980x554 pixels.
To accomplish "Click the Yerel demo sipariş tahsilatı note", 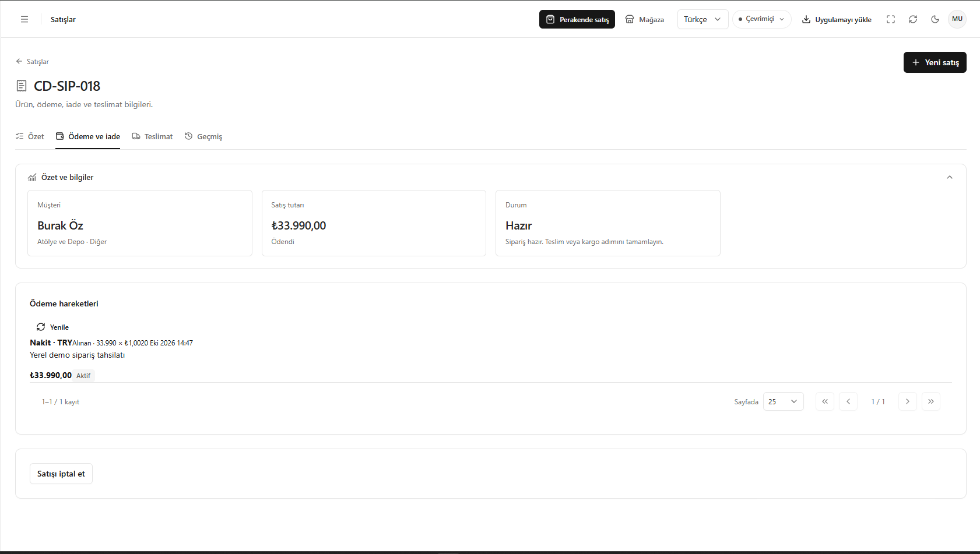I will click(77, 355).
